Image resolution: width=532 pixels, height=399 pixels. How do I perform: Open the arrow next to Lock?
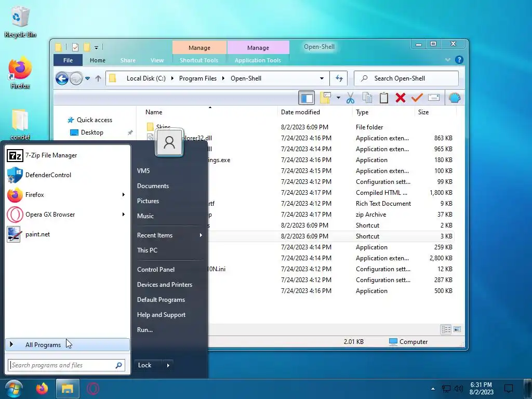pos(168,365)
